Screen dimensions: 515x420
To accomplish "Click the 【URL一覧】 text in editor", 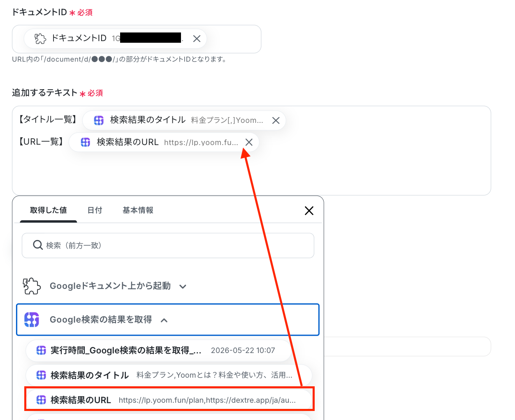I will [x=41, y=142].
